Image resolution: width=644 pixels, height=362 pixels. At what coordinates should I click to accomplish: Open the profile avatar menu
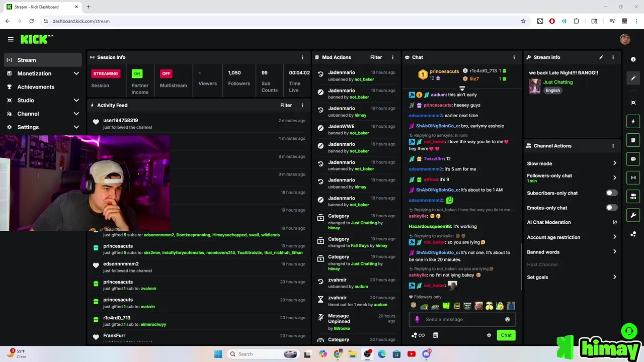tap(625, 39)
